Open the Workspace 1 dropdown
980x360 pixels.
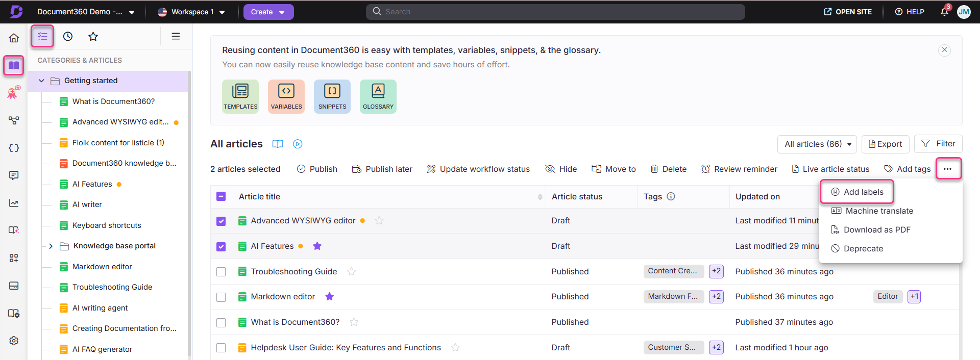(x=191, y=12)
